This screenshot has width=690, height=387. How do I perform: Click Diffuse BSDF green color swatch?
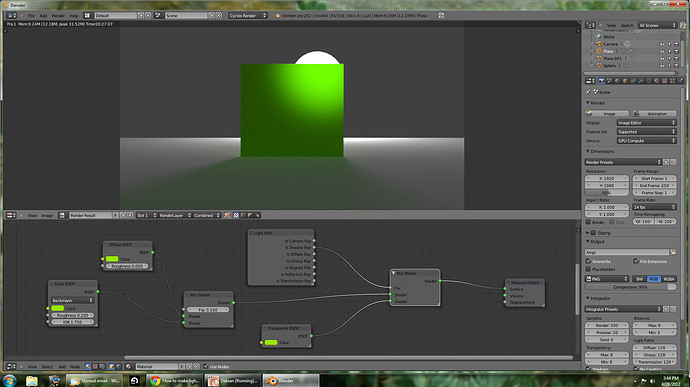click(112, 259)
